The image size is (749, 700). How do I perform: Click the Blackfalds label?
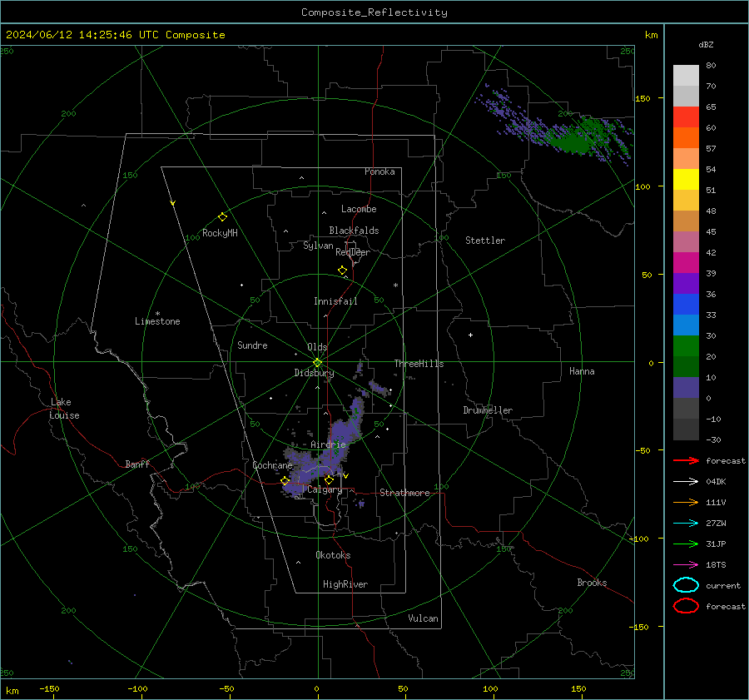(x=354, y=231)
